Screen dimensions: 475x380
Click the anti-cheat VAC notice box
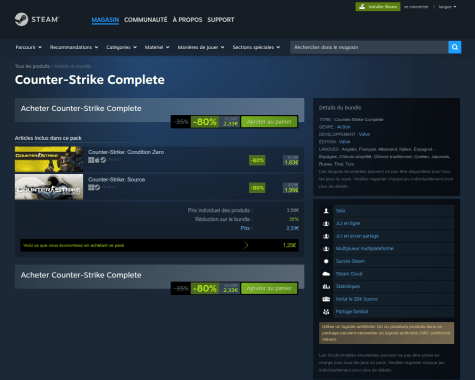click(x=386, y=333)
